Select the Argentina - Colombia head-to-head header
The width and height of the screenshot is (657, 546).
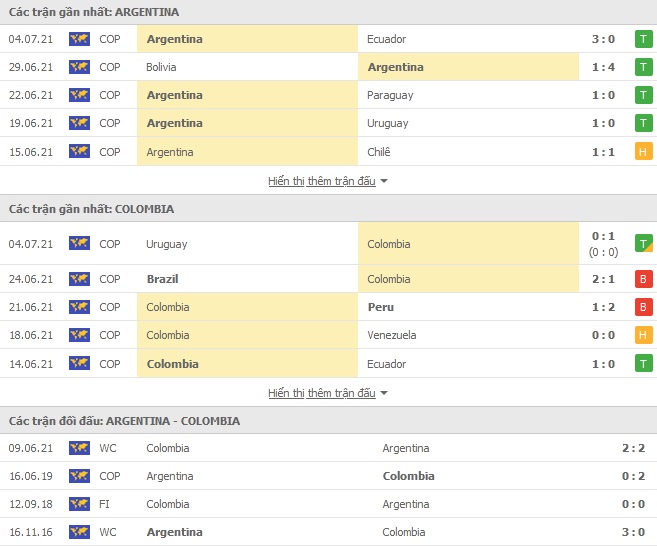328,421
